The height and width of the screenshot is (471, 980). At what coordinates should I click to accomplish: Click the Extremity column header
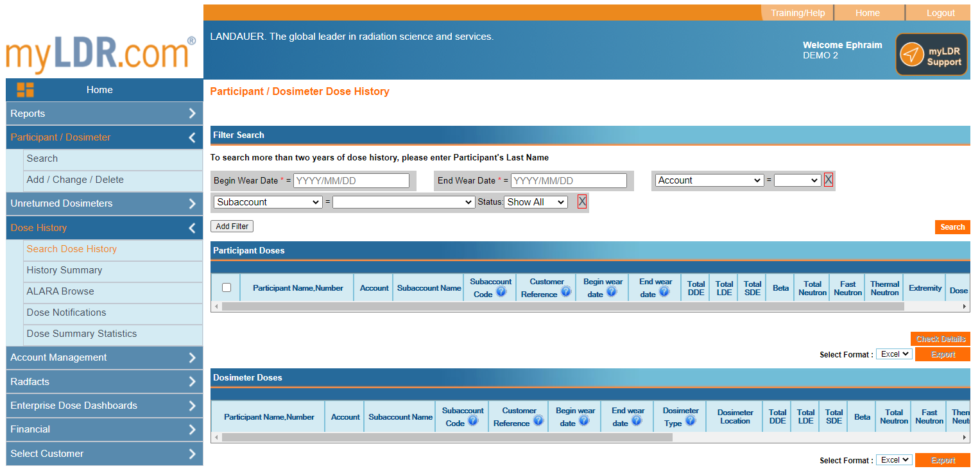[925, 288]
